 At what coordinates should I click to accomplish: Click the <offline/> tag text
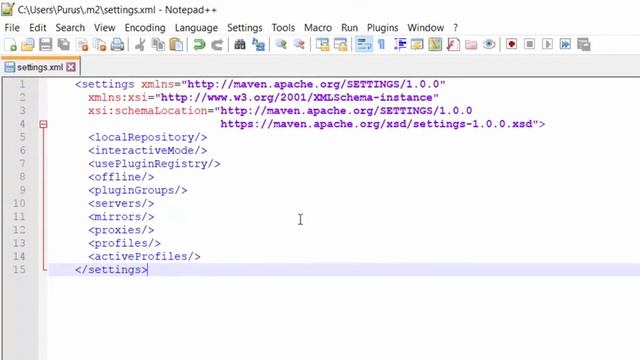coord(121,177)
